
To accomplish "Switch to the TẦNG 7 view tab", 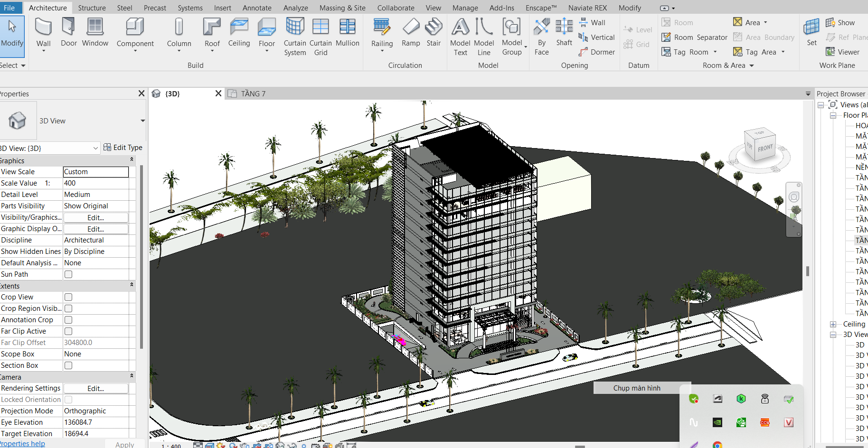I will click(253, 93).
